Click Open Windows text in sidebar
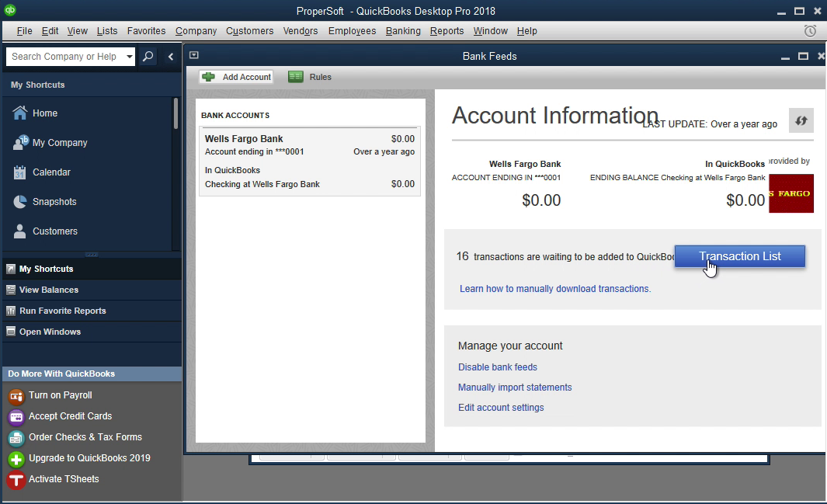The width and height of the screenshot is (827, 504). [50, 332]
